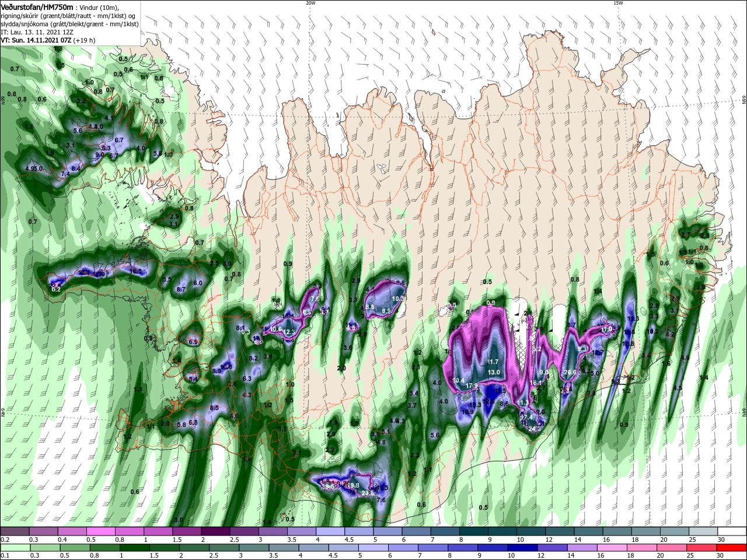Select the white 30 swatch in upper legend row
This screenshot has height=560, width=747.
pos(732,531)
